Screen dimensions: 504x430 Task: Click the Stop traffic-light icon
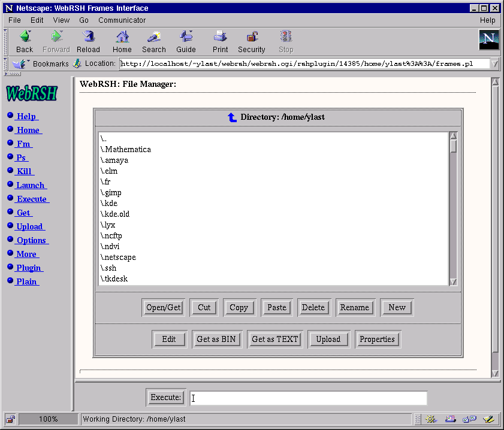pyautogui.click(x=286, y=37)
